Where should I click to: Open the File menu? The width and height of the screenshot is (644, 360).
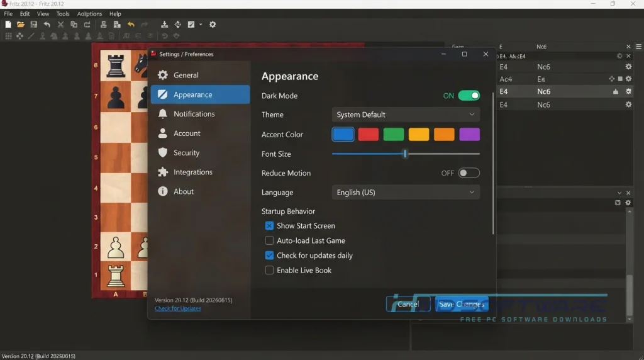8,14
